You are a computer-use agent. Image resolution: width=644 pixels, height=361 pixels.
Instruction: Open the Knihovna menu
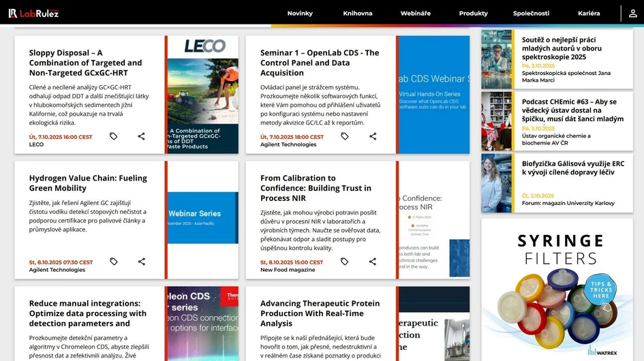point(358,13)
